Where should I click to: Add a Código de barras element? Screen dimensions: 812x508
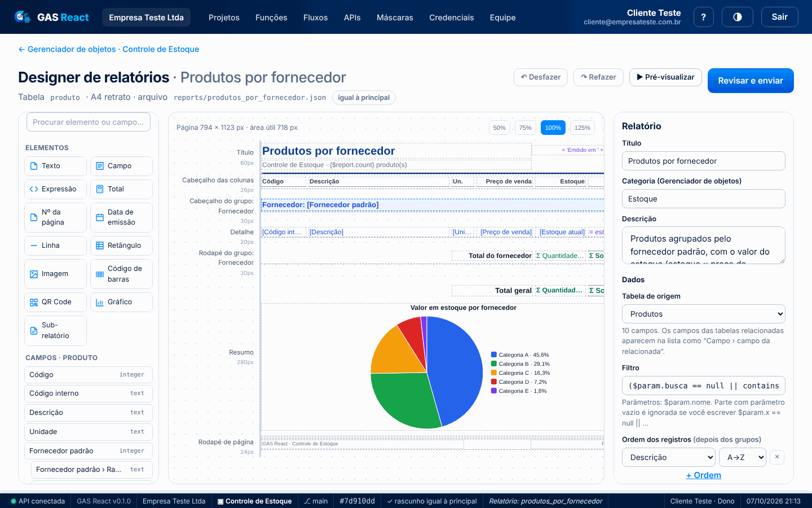coord(121,274)
